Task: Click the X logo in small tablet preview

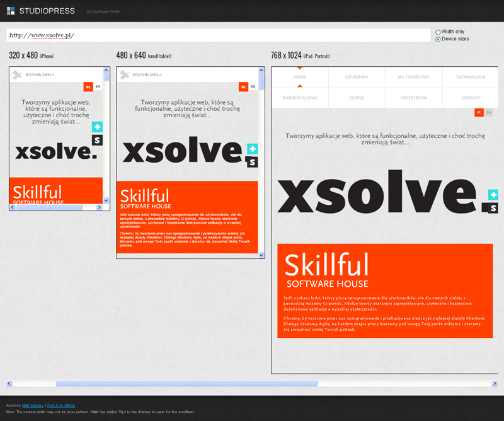Action: (125, 75)
